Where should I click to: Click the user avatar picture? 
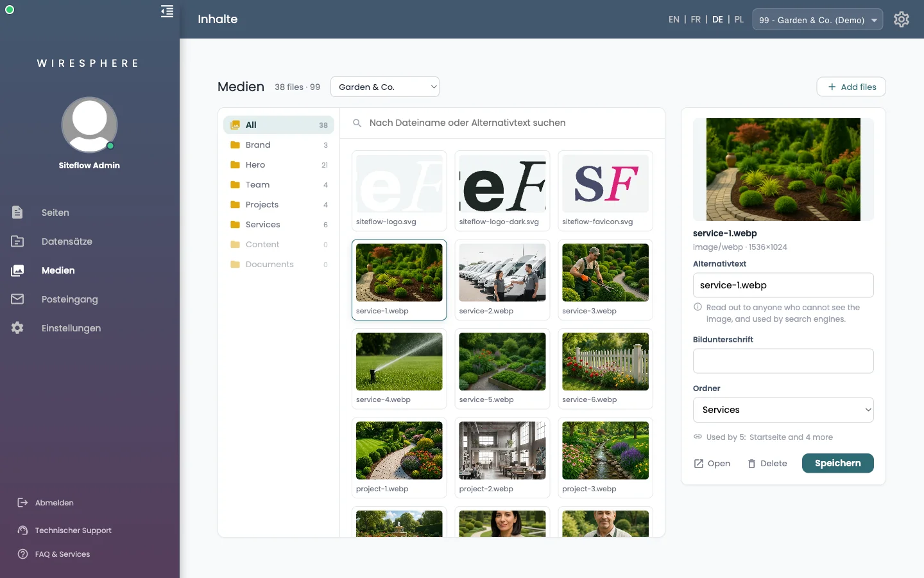point(89,125)
